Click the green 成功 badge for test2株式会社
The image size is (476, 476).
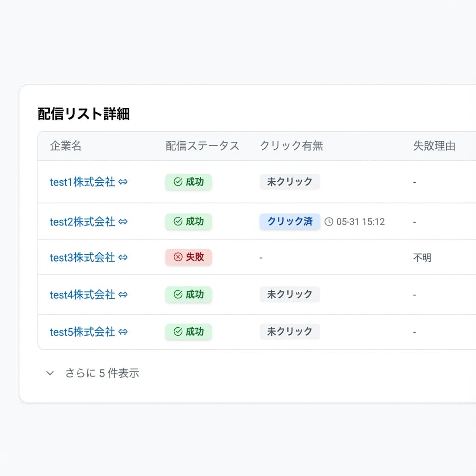coord(188,222)
